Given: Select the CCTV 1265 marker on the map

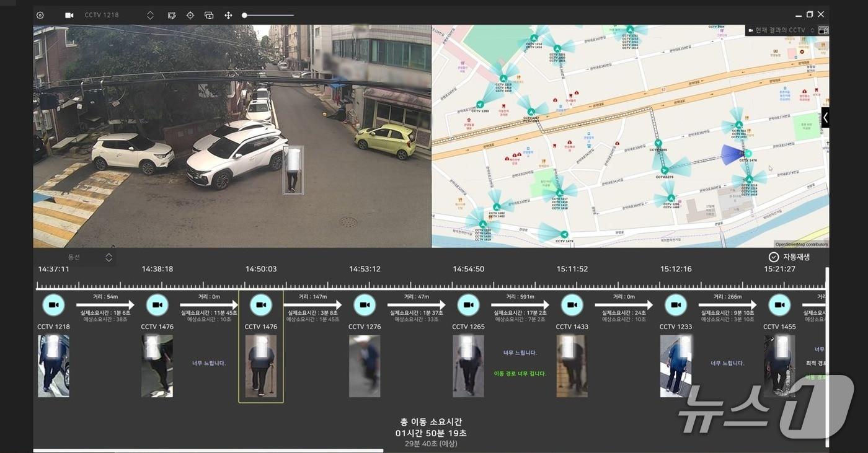Looking at the screenshot, I should click(x=658, y=144).
